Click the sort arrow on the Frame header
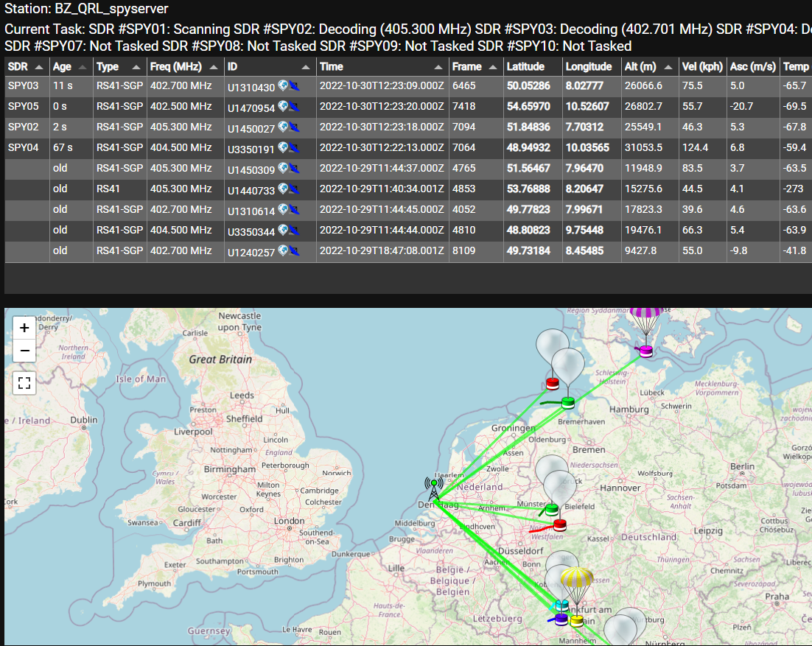The height and width of the screenshot is (646, 812). [493, 66]
